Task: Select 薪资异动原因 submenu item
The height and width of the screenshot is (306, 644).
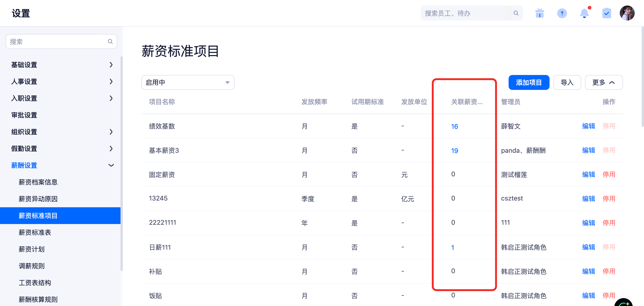Action: point(38,199)
